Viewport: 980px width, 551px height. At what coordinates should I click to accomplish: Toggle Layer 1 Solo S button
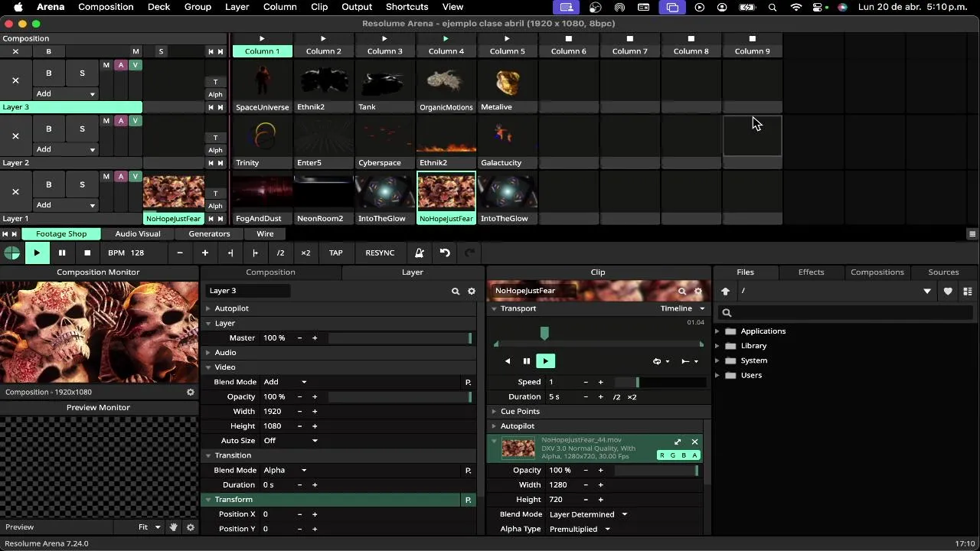82,184
